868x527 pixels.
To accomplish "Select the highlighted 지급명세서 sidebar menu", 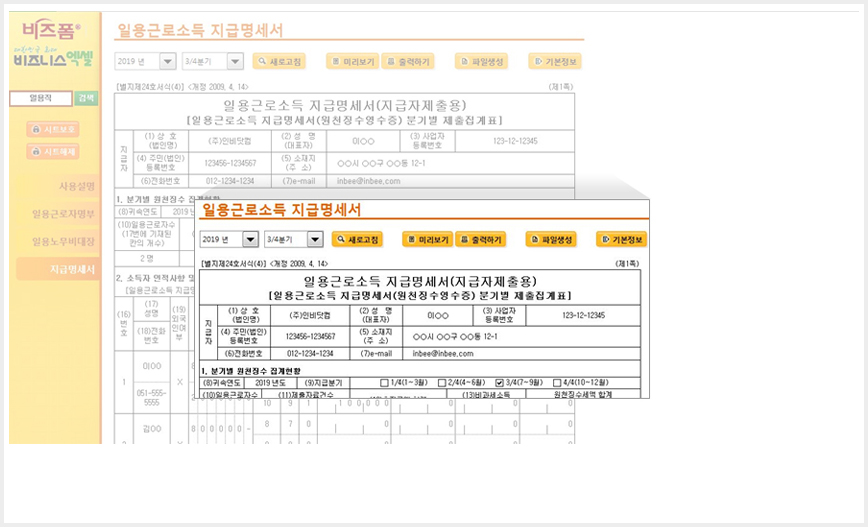I will [58, 270].
